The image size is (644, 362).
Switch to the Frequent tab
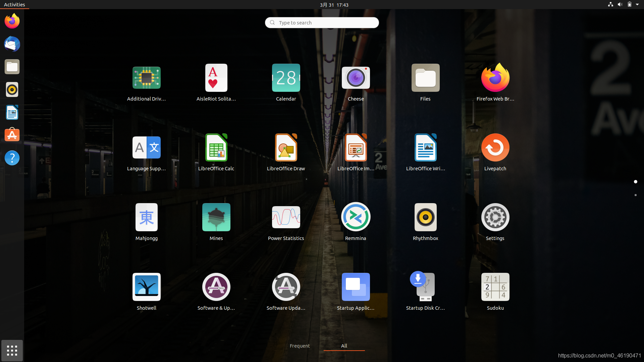300,346
